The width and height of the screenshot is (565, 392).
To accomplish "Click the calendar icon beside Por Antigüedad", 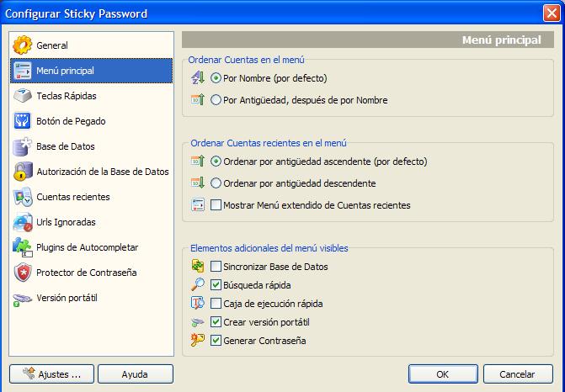I will [x=198, y=99].
